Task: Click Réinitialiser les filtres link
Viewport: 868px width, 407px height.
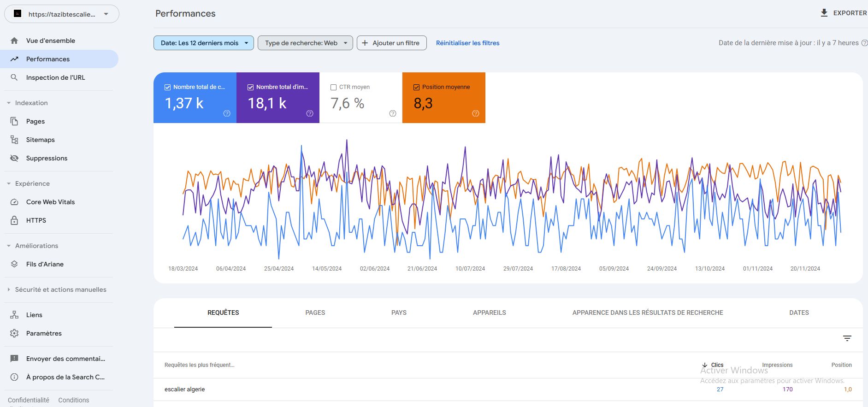Action: 467,43
